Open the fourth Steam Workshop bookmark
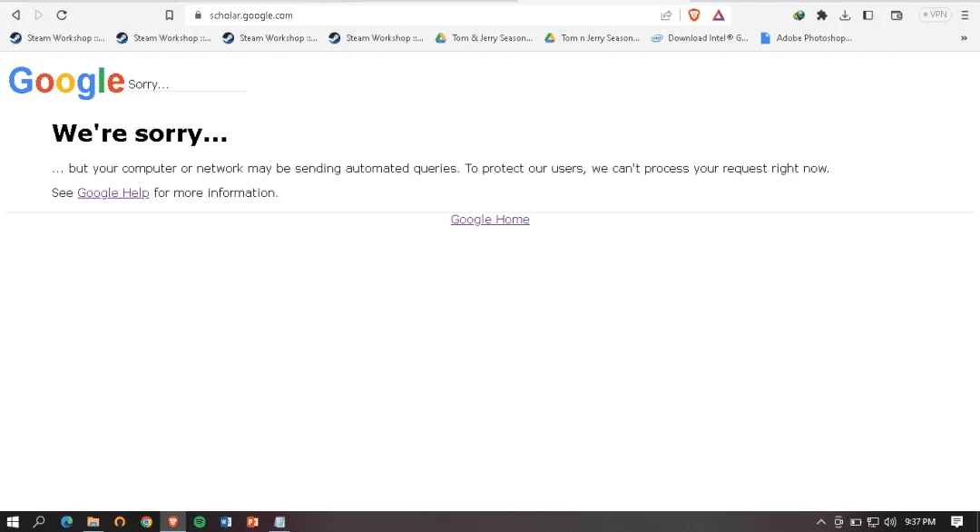 (x=377, y=38)
